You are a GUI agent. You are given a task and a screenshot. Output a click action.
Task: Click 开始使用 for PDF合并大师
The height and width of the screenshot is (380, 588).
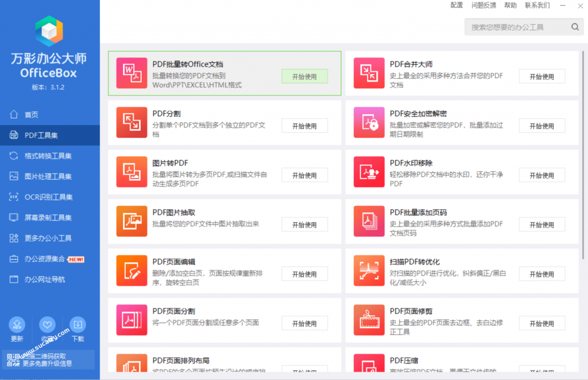542,76
